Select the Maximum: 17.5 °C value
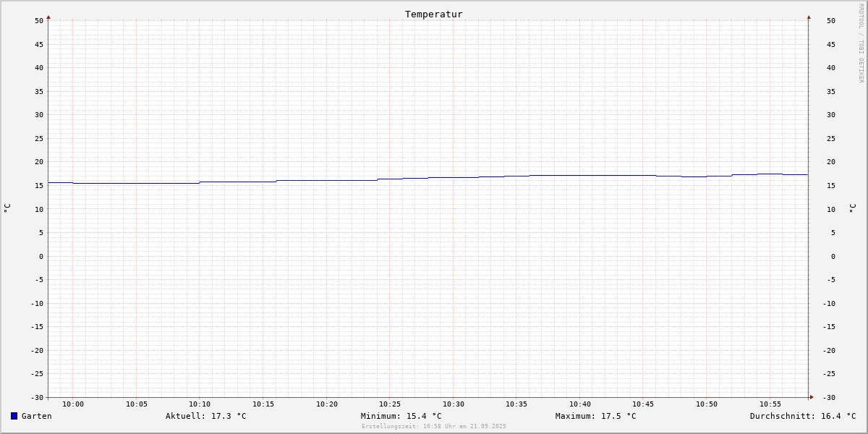The width and height of the screenshot is (868, 434). tap(596, 416)
